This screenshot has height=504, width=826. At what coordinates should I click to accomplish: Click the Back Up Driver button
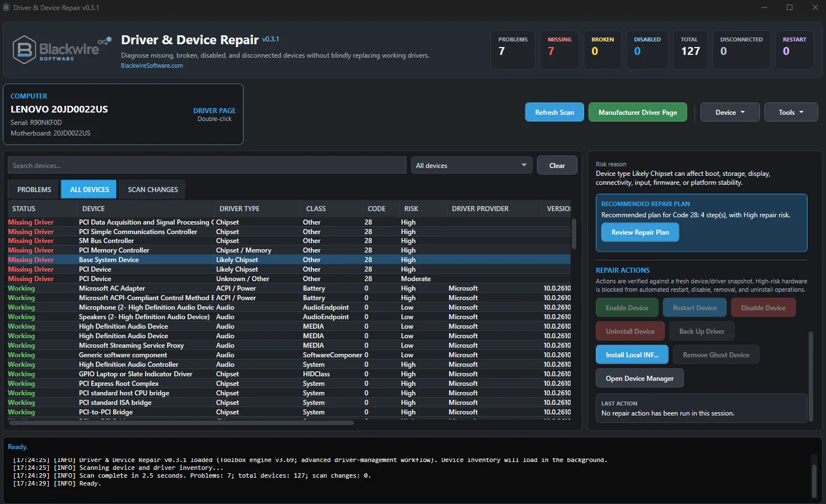(x=702, y=331)
